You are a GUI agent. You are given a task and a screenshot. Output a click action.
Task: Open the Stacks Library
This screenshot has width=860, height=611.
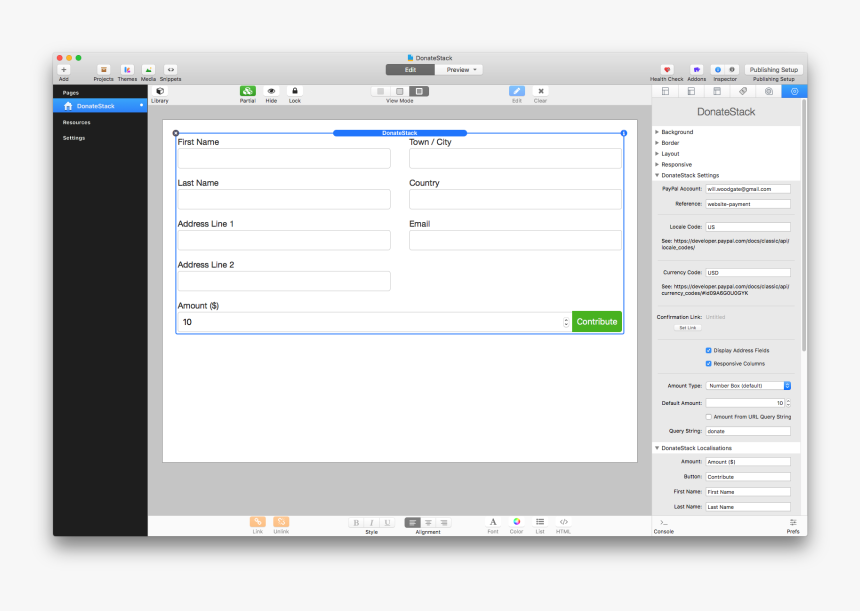[160, 92]
